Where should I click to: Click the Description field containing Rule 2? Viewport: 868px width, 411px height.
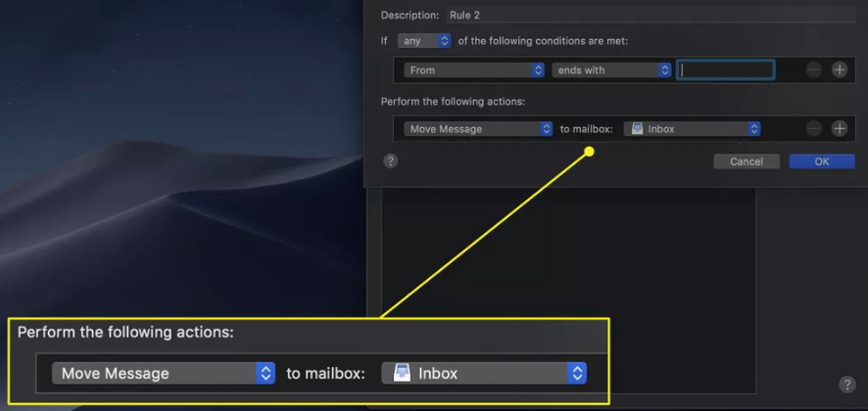point(651,15)
